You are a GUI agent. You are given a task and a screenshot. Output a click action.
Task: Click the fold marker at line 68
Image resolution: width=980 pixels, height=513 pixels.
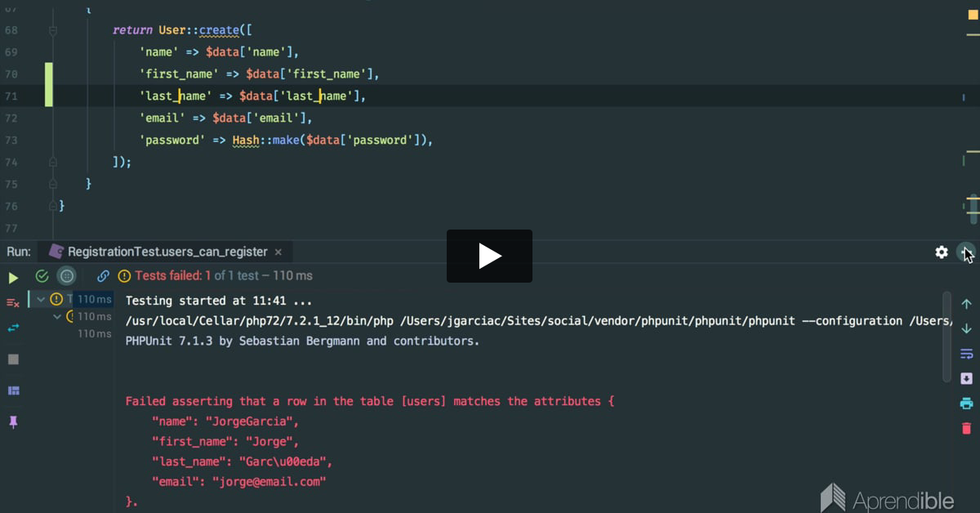pyautogui.click(x=53, y=30)
